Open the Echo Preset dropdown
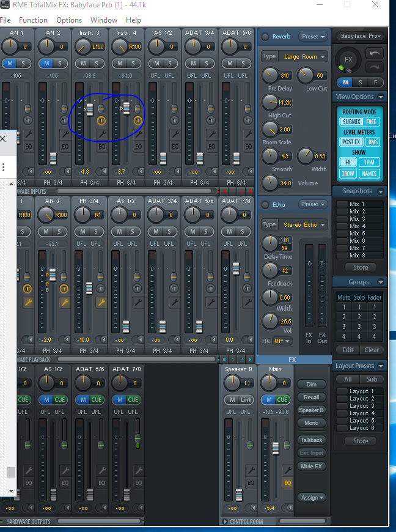 (313, 204)
